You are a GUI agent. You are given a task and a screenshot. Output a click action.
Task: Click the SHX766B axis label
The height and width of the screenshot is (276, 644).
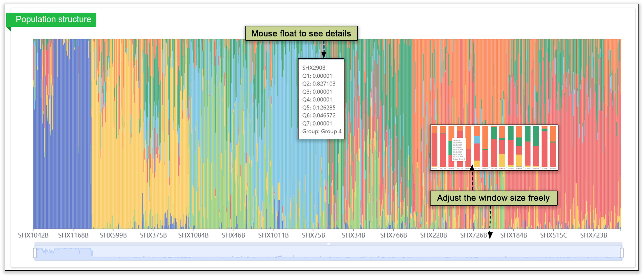393,235
